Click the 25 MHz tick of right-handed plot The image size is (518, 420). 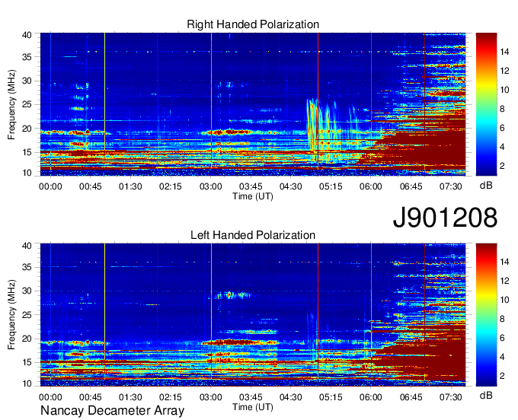tap(27, 104)
